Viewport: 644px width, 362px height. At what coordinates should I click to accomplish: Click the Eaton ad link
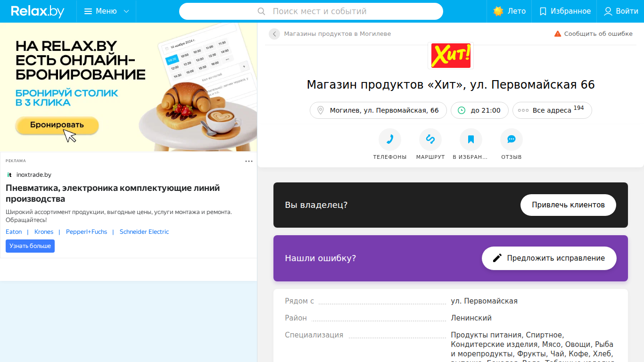pyautogui.click(x=14, y=232)
